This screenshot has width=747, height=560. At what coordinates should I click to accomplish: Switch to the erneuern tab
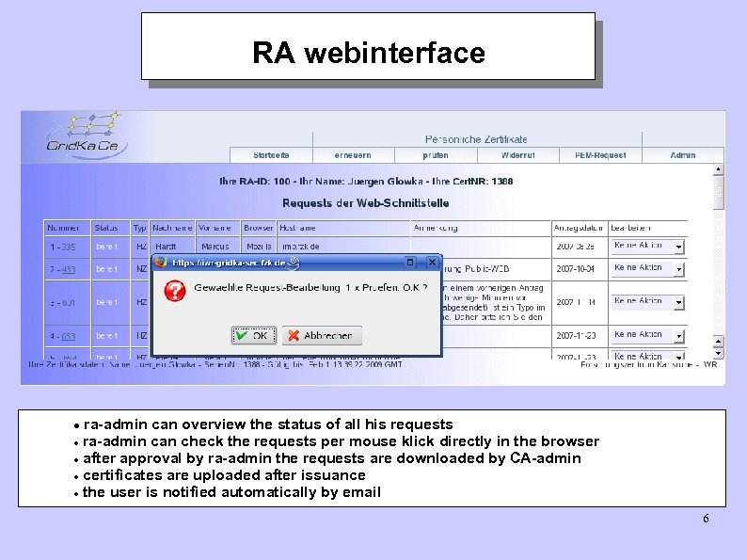[353, 155]
